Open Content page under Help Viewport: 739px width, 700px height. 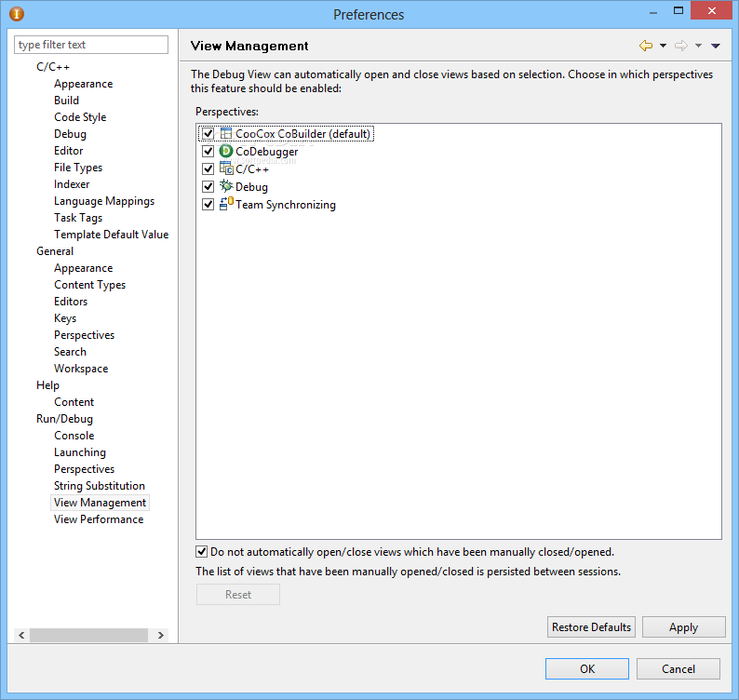(74, 402)
